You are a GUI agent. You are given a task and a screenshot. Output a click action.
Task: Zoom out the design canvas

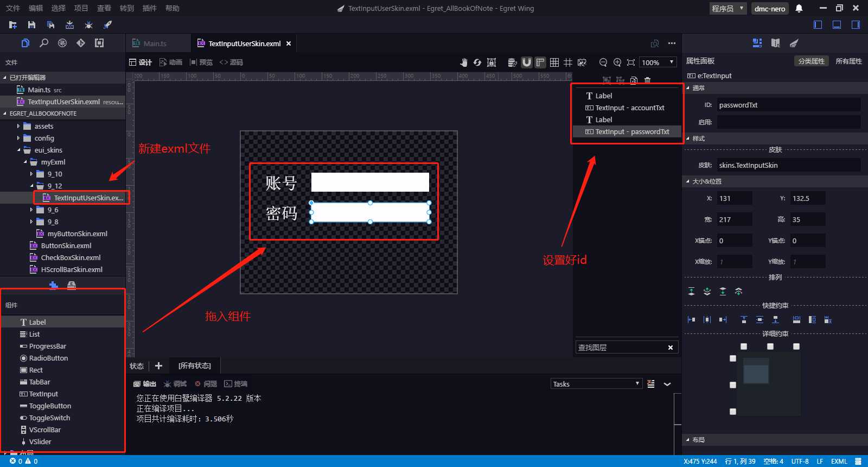point(603,62)
